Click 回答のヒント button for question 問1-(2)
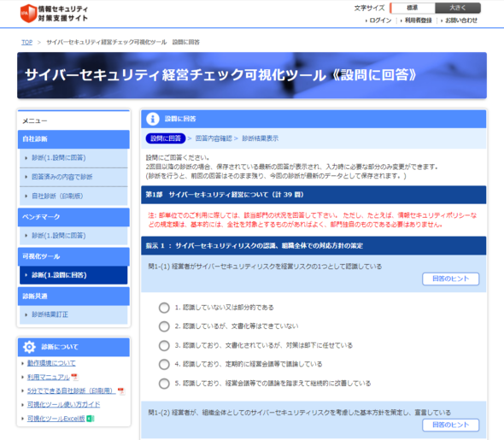504x440 pixels. tap(451, 425)
